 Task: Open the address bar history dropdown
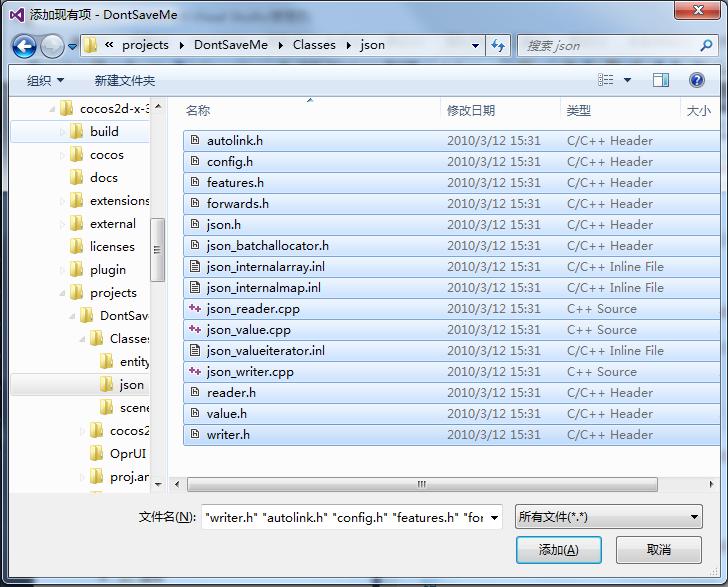(475, 46)
